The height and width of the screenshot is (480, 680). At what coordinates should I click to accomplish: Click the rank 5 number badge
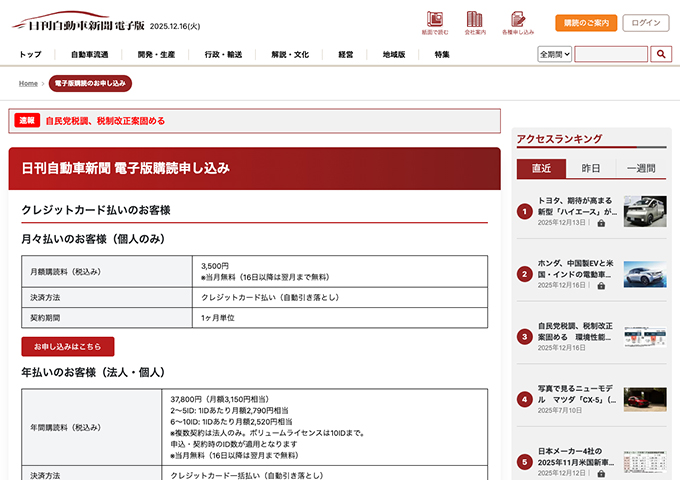(525, 462)
